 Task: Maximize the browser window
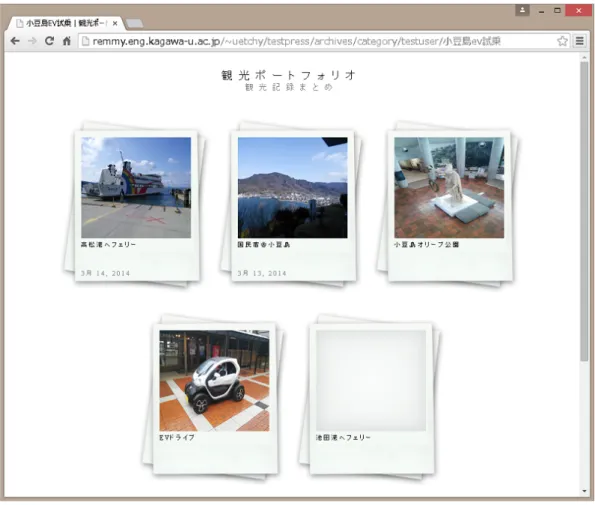557,11
